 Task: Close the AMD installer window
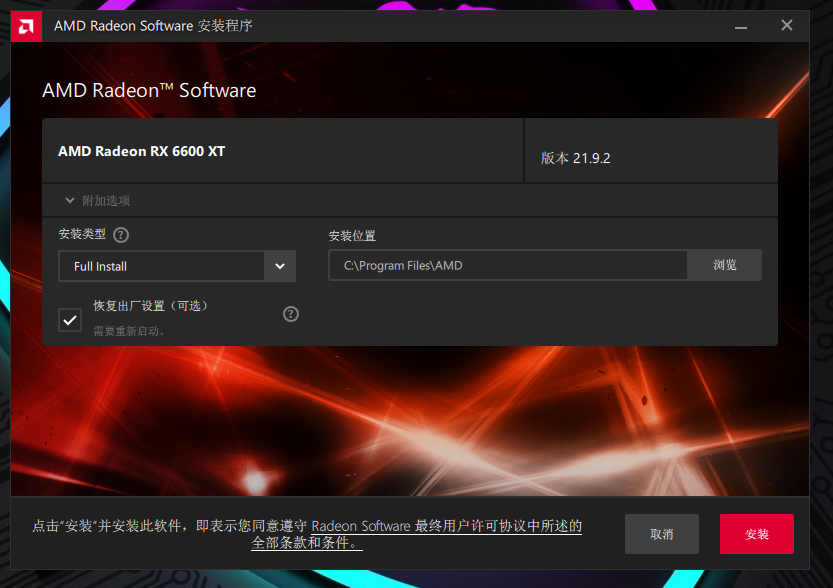787,25
